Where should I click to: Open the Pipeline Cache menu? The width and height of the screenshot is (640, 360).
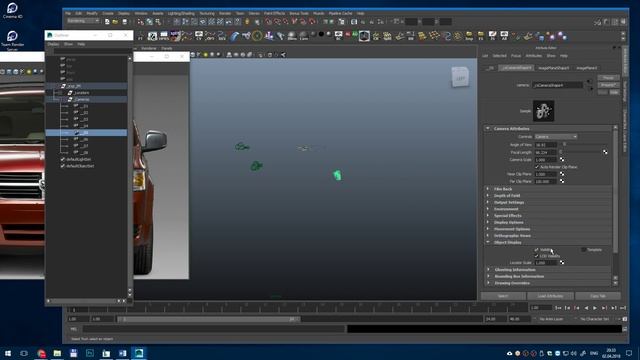click(x=340, y=13)
